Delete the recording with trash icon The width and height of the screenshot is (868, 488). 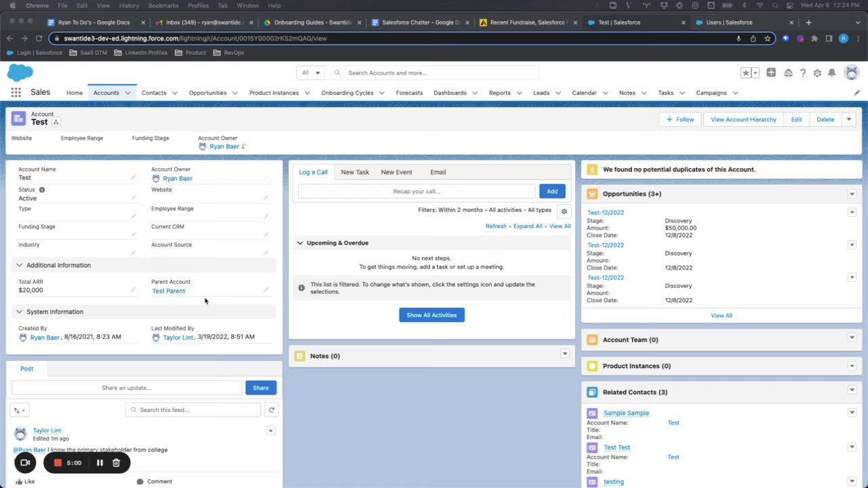tap(116, 463)
